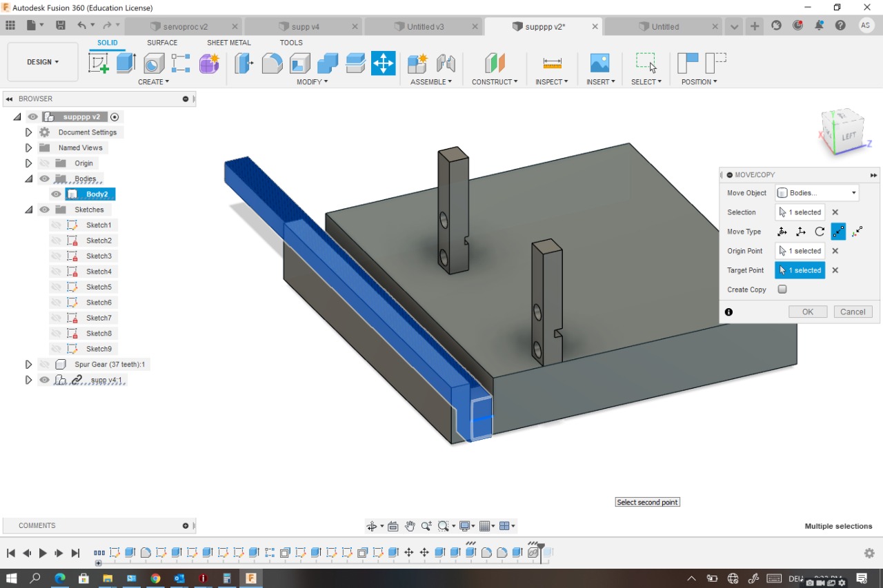Toggle visibility of suppp v2 root
The image size is (883, 588).
[x=33, y=117]
